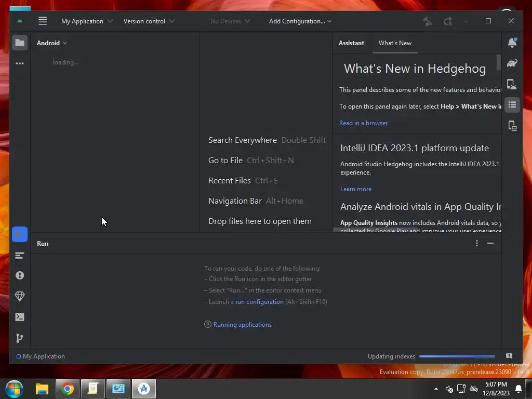Toggle the Assistant tool window icon
532x399 pixels.
point(512,105)
